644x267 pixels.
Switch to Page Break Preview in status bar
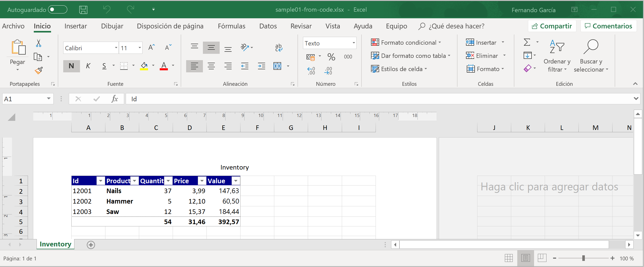point(542,258)
